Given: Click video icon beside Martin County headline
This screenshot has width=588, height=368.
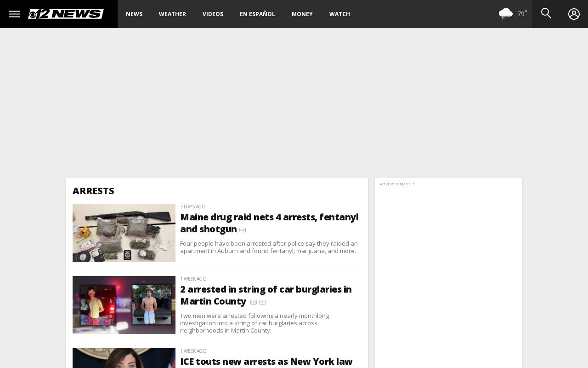Looking at the screenshot, I should (x=262, y=302).
